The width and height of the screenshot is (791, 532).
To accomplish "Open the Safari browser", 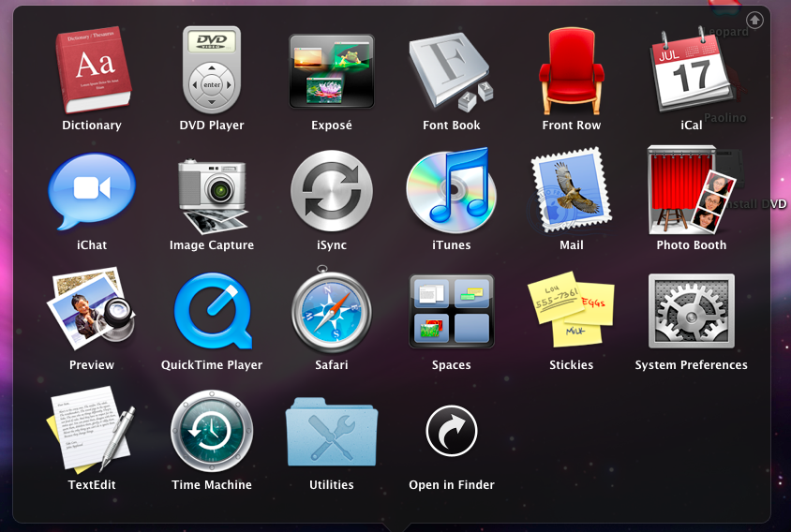I will pyautogui.click(x=332, y=310).
